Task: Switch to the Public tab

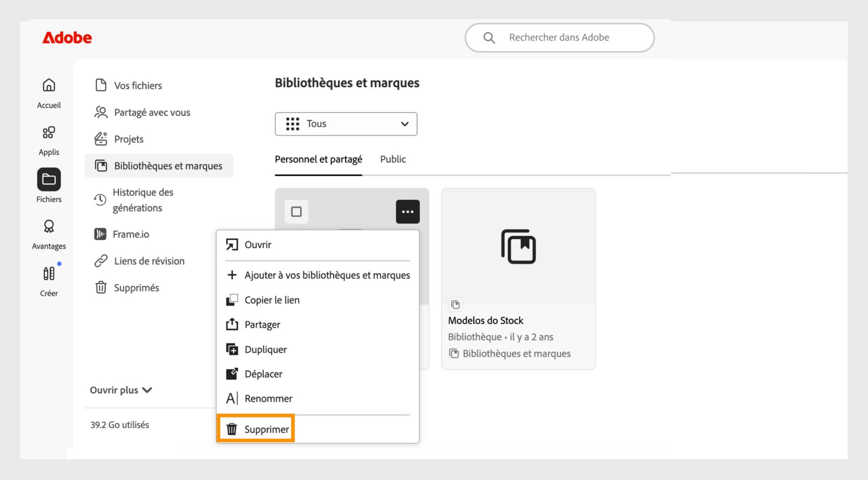Action: tap(393, 159)
